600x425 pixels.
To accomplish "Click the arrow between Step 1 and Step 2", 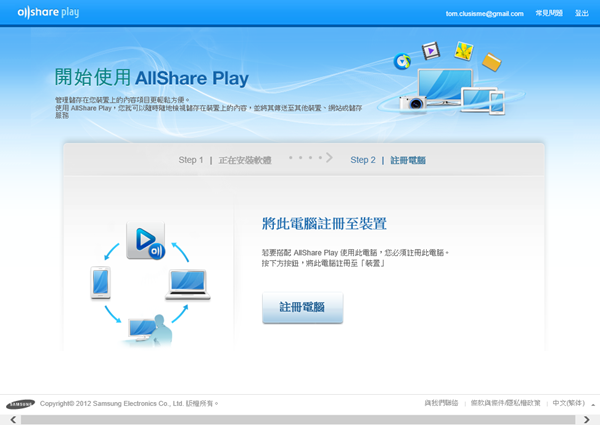I will tap(311, 158).
